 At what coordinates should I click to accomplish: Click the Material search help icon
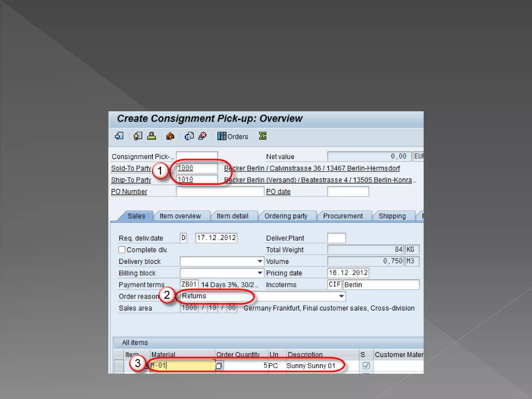click(219, 366)
